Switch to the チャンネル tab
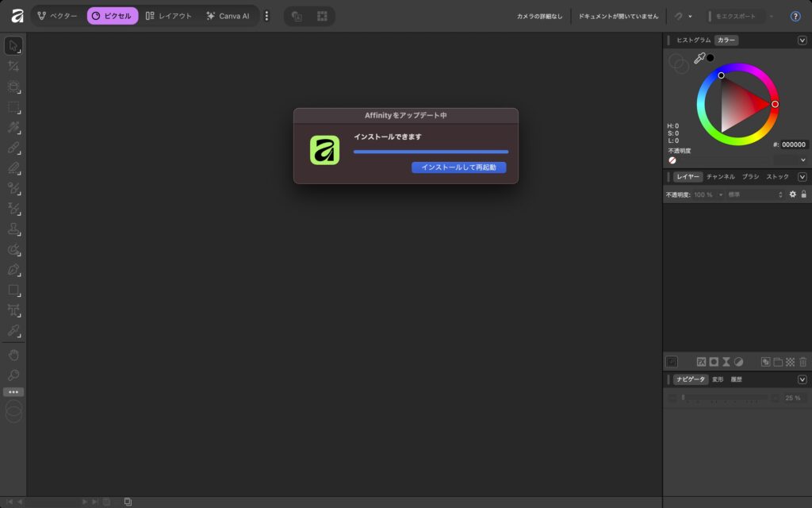This screenshot has height=508, width=812. pos(720,176)
